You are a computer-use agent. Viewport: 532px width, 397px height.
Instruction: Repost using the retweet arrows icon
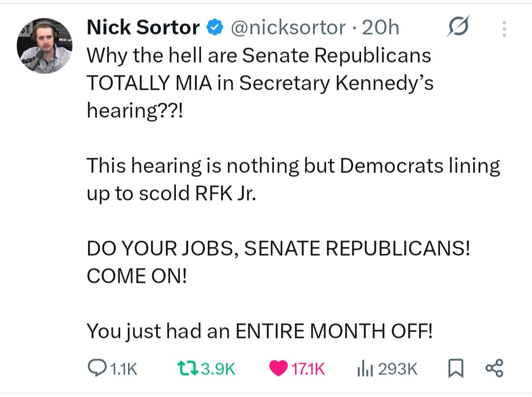tap(187, 368)
